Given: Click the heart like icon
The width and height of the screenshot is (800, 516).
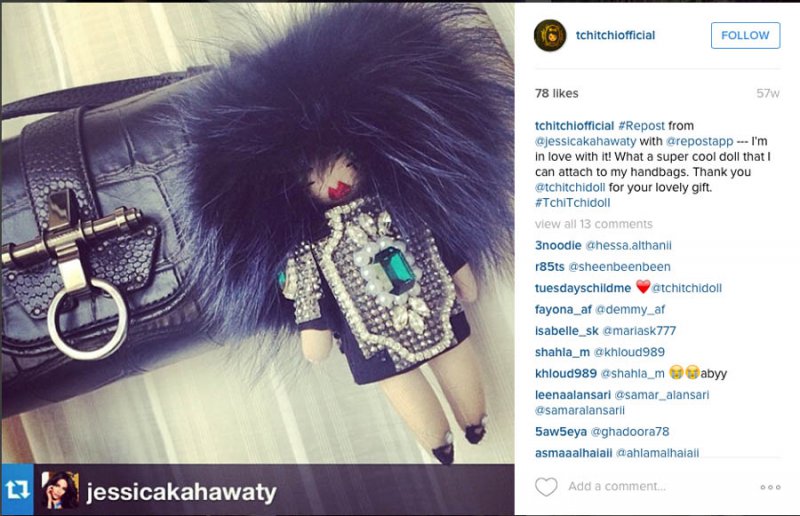Looking at the screenshot, I should (x=546, y=486).
